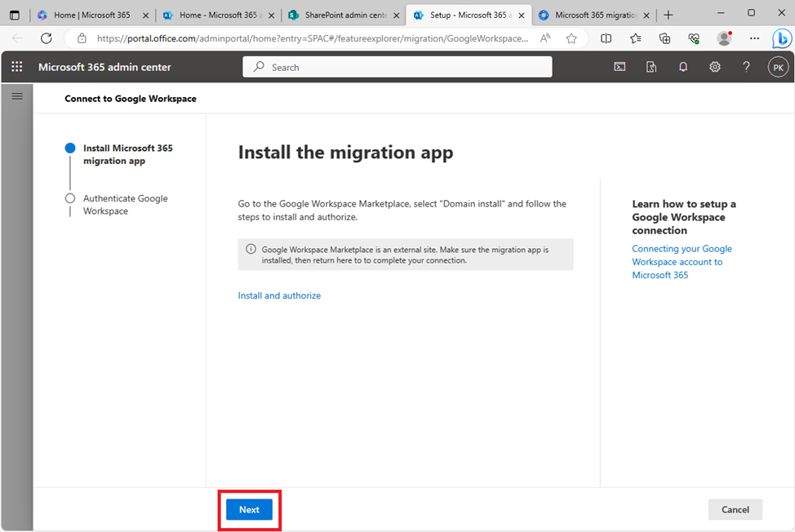This screenshot has height=532, width=795.
Task: Open Install and authorize link
Action: [x=279, y=295]
